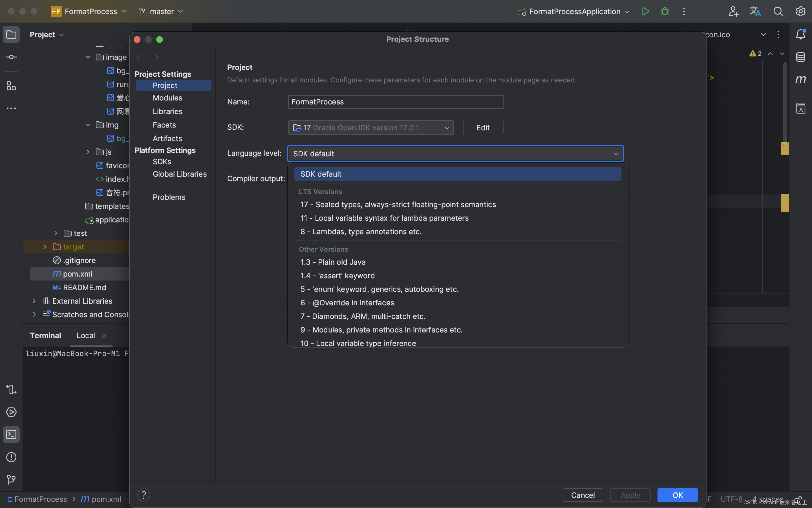The image size is (812, 508).
Task: Collapse the img folder in tree
Action: point(88,125)
